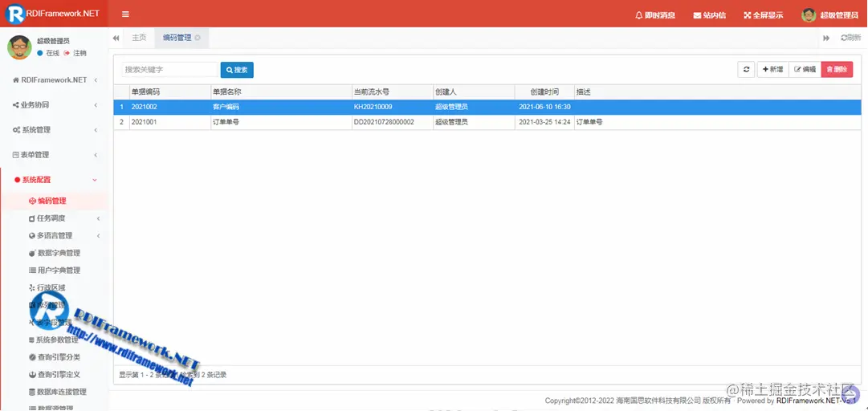Open 站内信 envelope inbox

(710, 15)
